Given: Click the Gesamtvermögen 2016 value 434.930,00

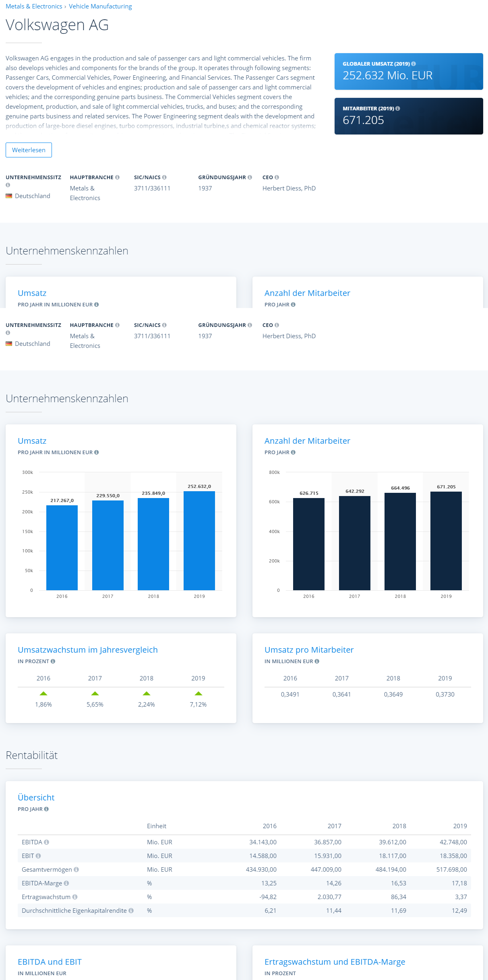Looking at the screenshot, I should pos(261,869).
